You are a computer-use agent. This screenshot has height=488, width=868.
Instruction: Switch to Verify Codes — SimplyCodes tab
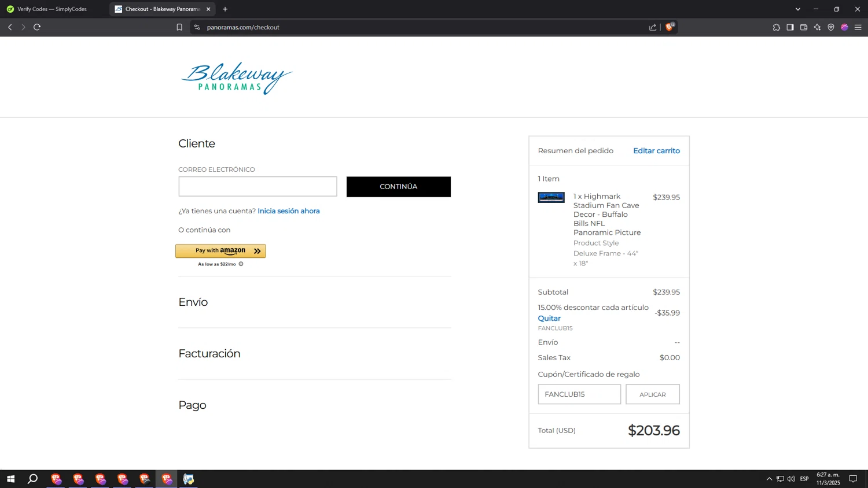click(x=52, y=9)
